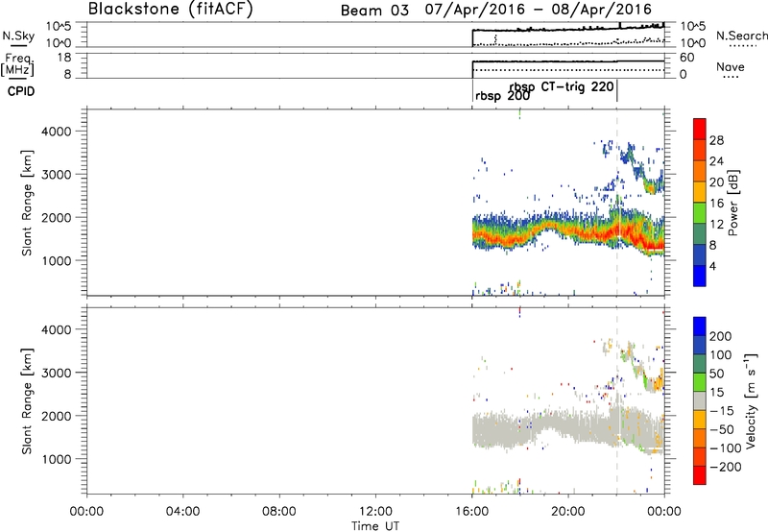
Task: Click the blue 4 dB segment of the power colorbar
Action: pos(700,276)
